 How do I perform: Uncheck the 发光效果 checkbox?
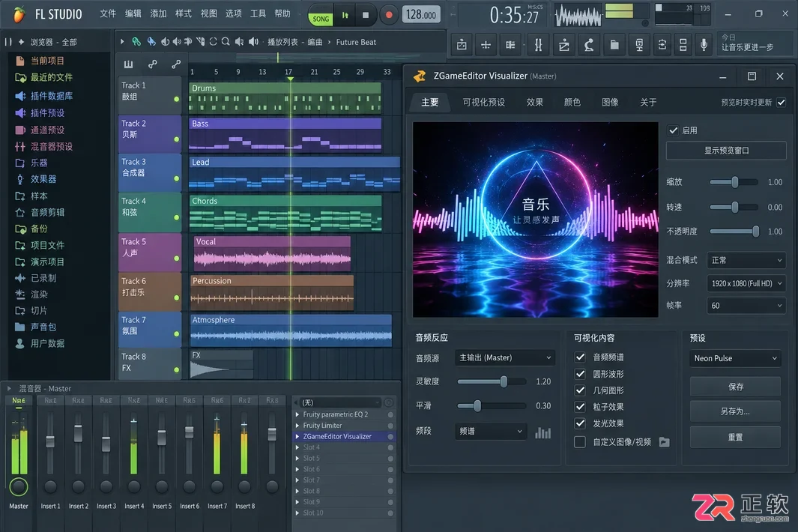(580, 423)
